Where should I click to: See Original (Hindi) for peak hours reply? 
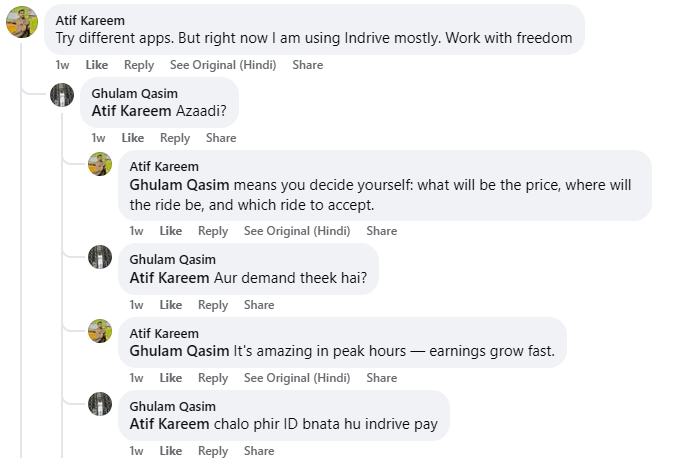(x=297, y=378)
